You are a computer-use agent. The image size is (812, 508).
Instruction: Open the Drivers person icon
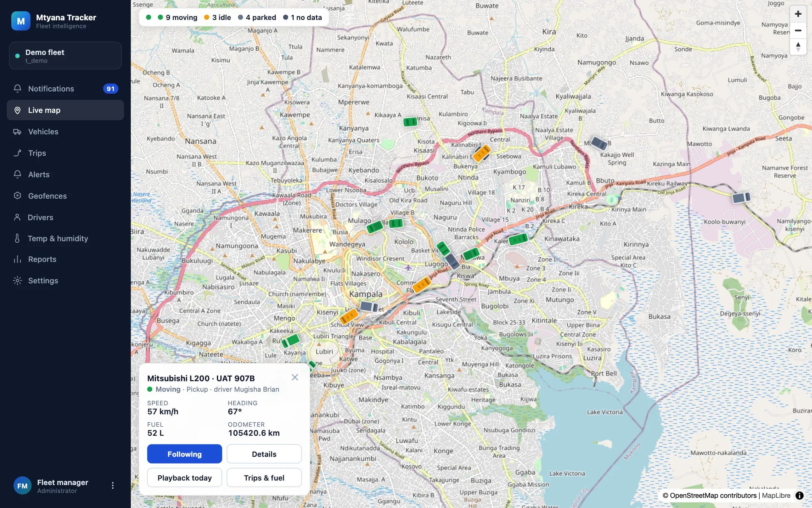17,217
